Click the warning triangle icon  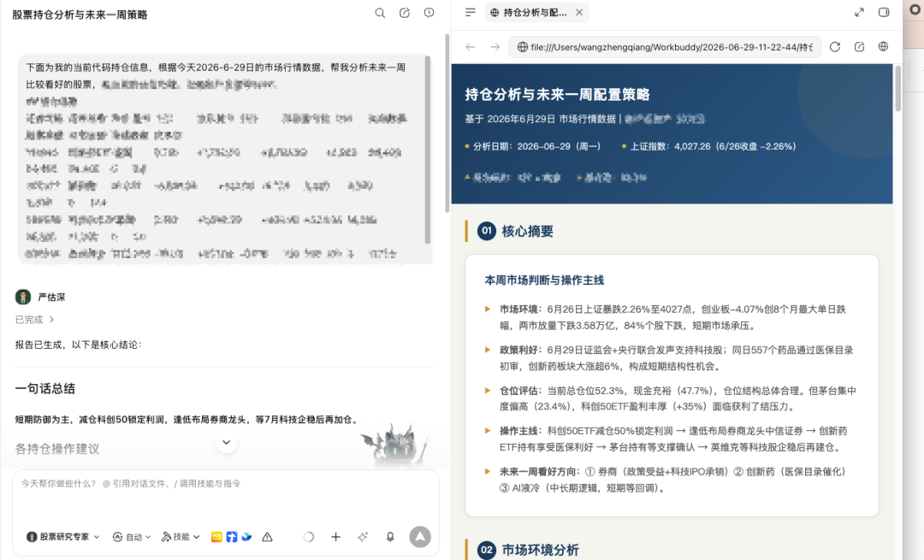[x=267, y=537]
